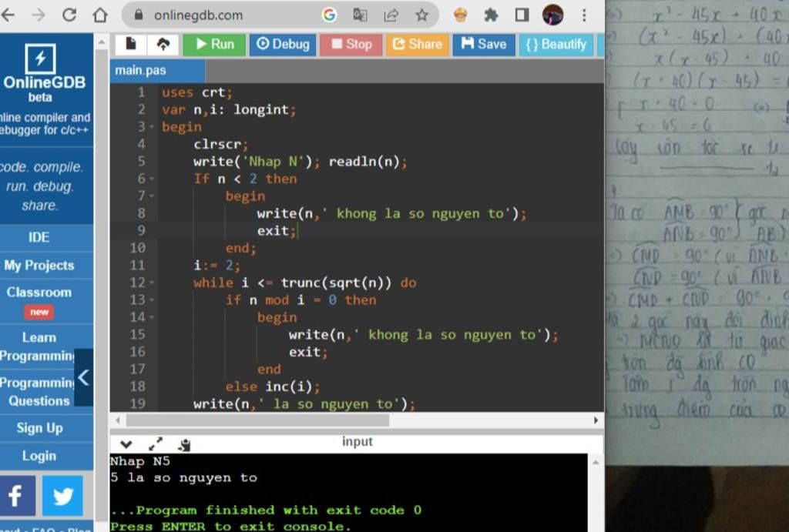This screenshot has width=789, height=532.
Task: Click the Google icon in address bar
Action: click(329, 15)
